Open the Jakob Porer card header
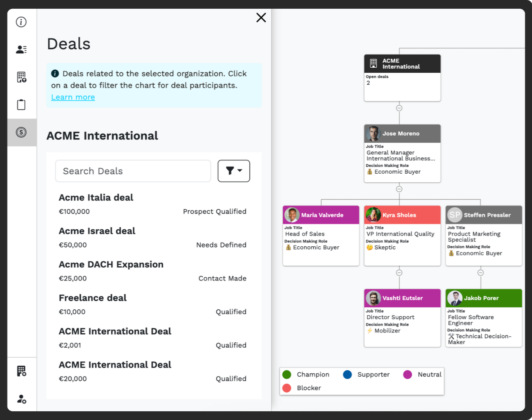532x420 pixels. (x=484, y=298)
